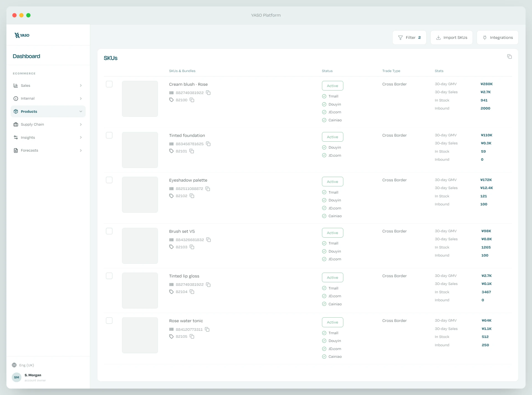532x395 pixels.
Task: Expand the Supply Chain chevron
Action: coord(81,124)
